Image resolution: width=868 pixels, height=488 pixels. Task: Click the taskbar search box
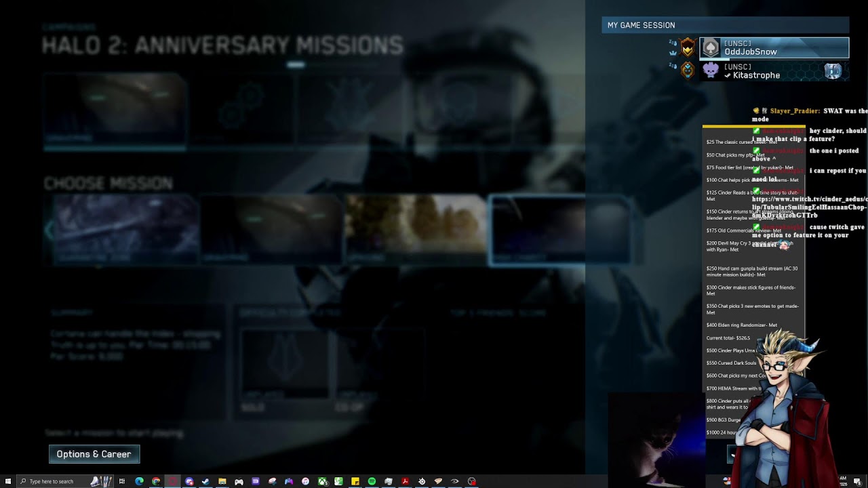click(64, 481)
